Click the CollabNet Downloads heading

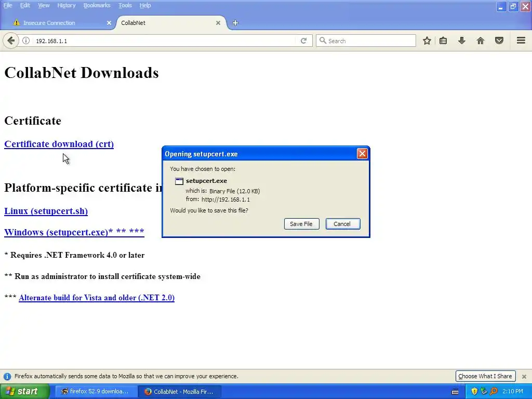pyautogui.click(x=82, y=73)
